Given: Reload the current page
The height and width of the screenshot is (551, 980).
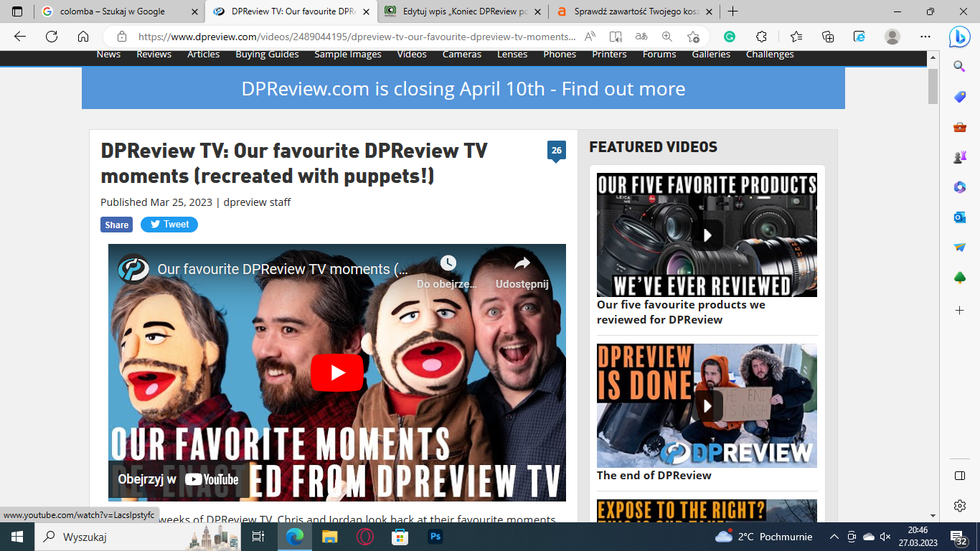Looking at the screenshot, I should [x=52, y=37].
